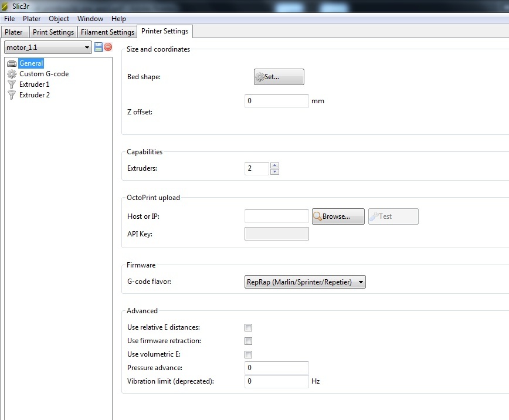Image resolution: width=509 pixels, height=420 pixels.
Task: Open the Plater menu in menu bar
Action: [x=32, y=19]
